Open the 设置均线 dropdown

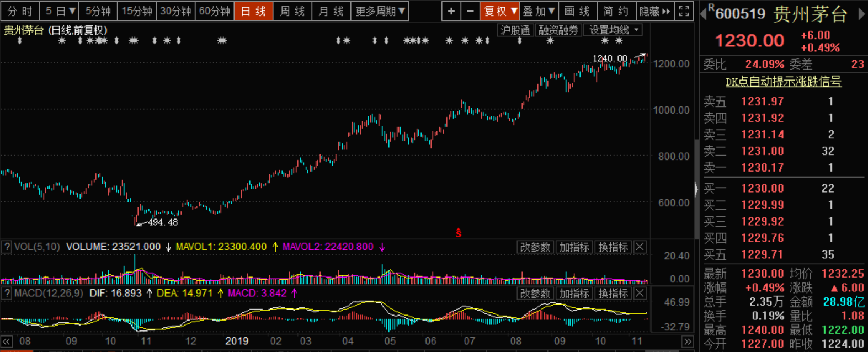click(x=613, y=30)
